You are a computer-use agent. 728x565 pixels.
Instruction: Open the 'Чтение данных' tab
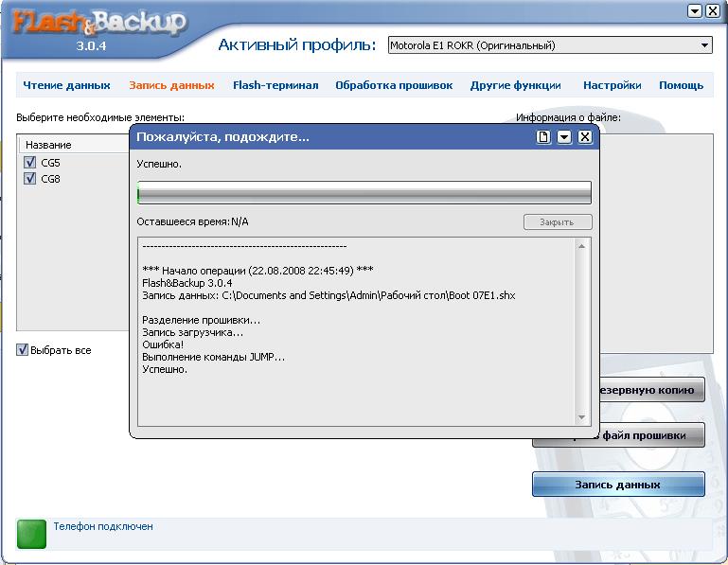(x=66, y=85)
